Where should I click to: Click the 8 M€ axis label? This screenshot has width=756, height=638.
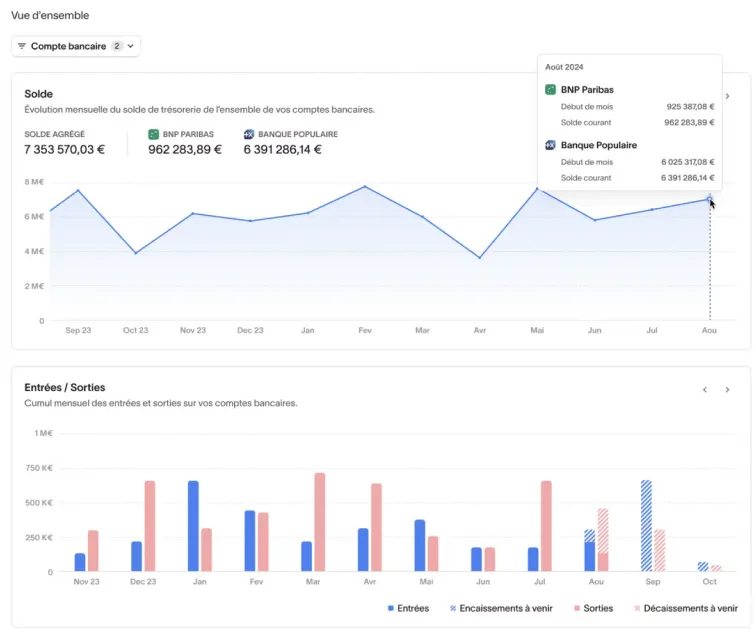tap(34, 182)
